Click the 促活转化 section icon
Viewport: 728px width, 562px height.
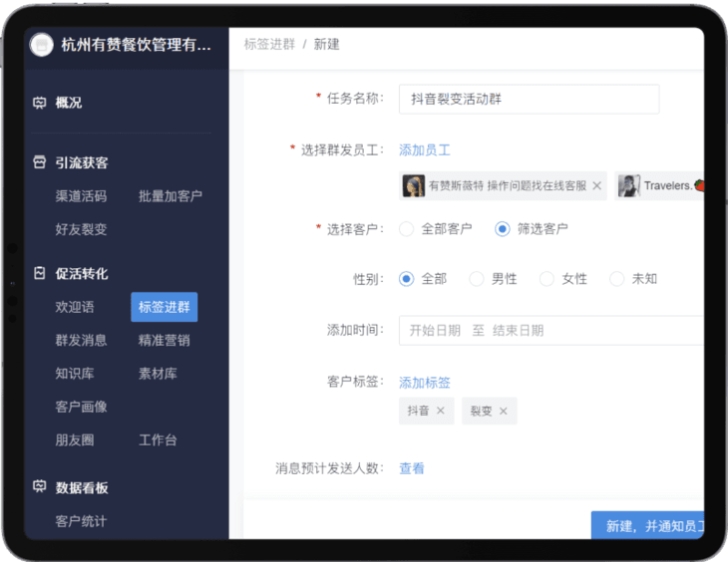40,273
